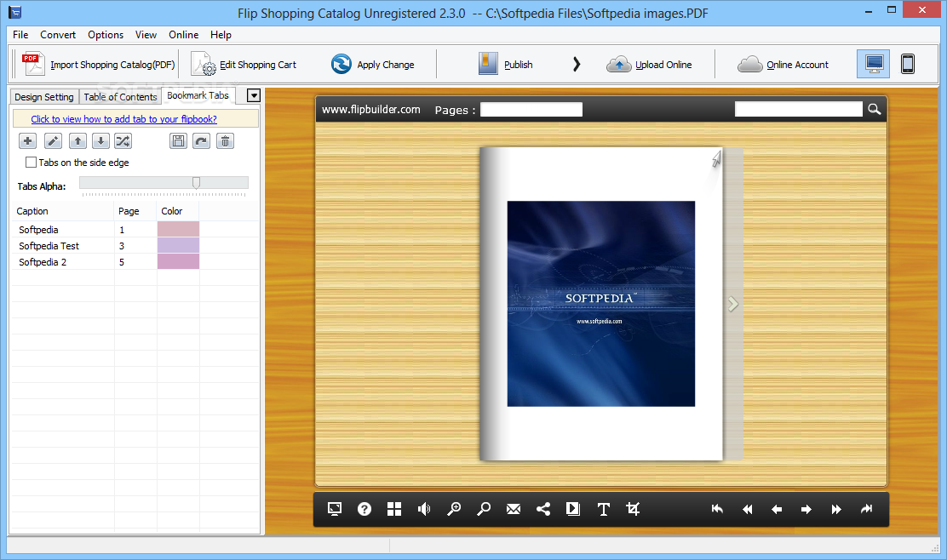Shuffle bookmark tab colors icon

[x=123, y=141]
